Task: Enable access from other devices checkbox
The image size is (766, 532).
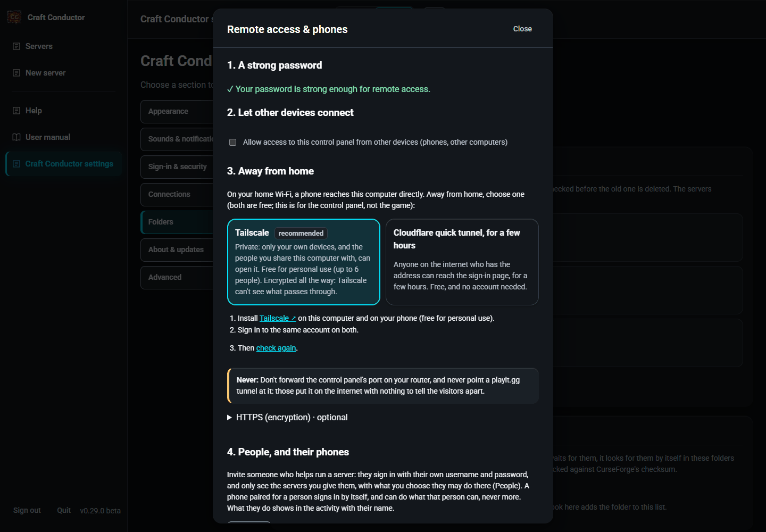Action: pyautogui.click(x=232, y=142)
